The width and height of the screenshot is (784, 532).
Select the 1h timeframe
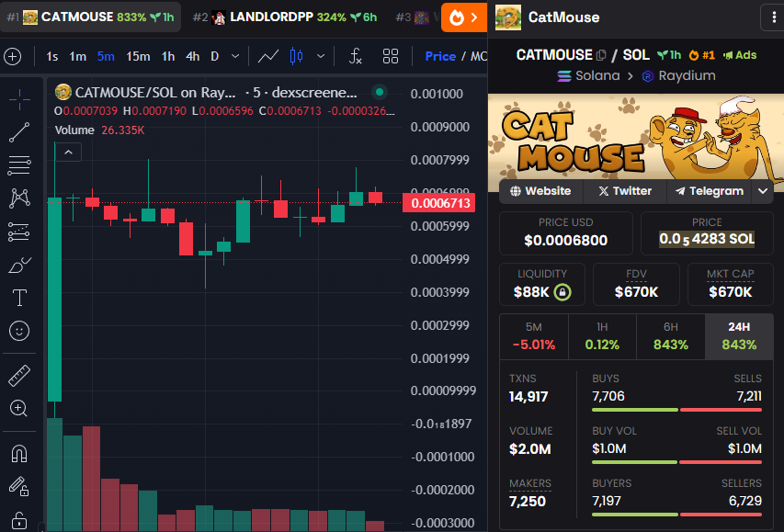coord(168,56)
